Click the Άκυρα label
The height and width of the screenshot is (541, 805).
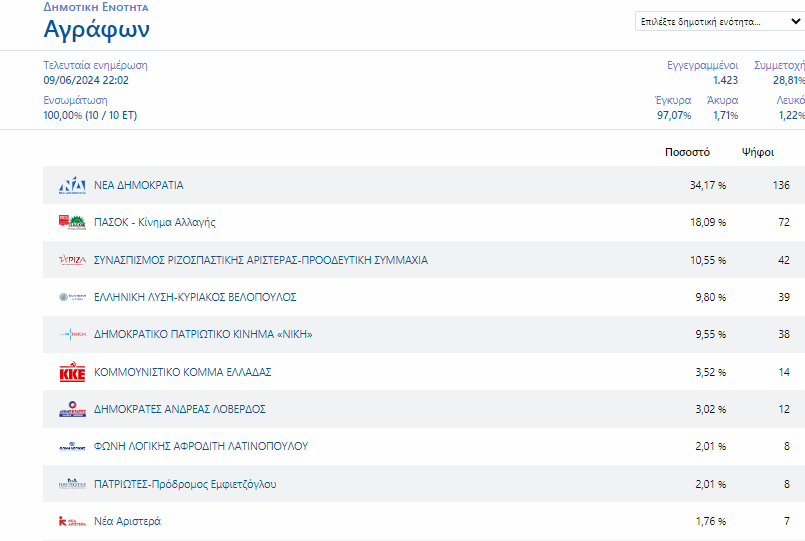pyautogui.click(x=722, y=100)
